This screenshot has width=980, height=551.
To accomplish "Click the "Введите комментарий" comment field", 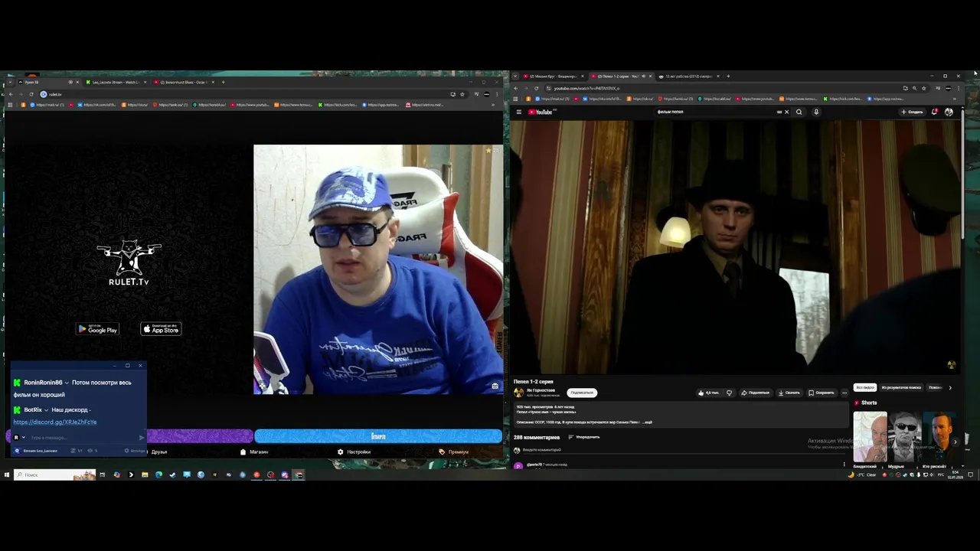I will coord(681,450).
